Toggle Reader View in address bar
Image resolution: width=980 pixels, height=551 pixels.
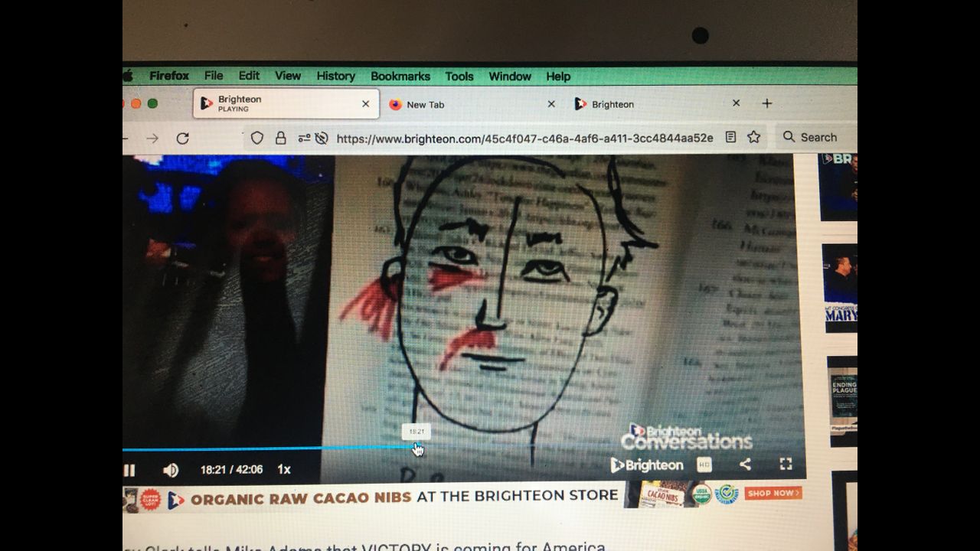pos(730,138)
